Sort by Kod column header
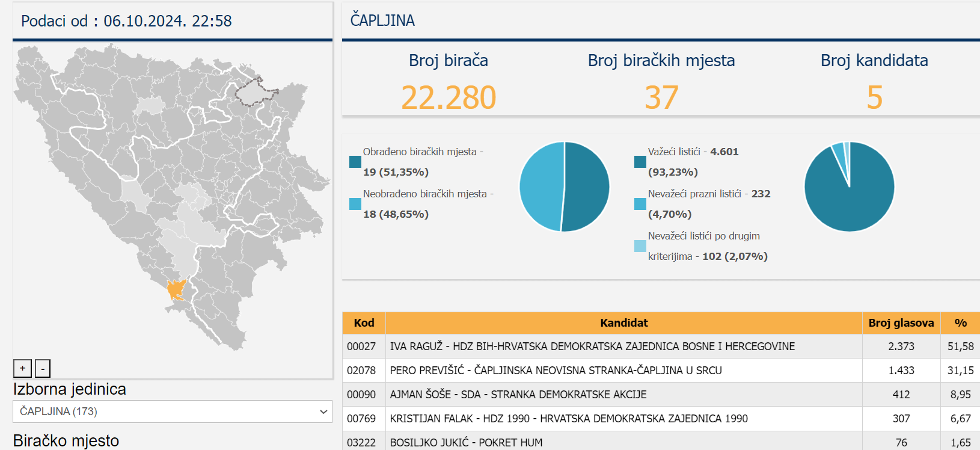 coord(364,323)
